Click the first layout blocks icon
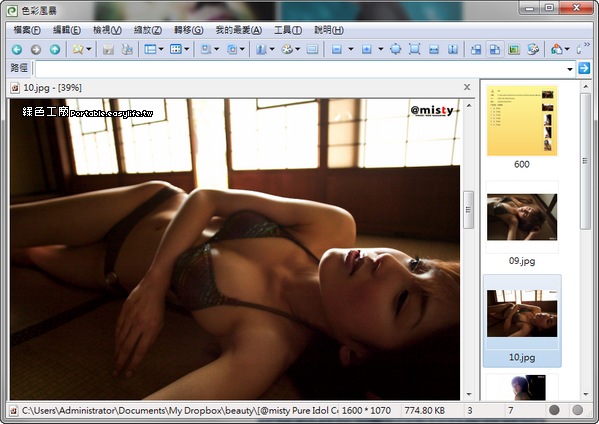Screen dimensions: 599x424 [x=476, y=49]
